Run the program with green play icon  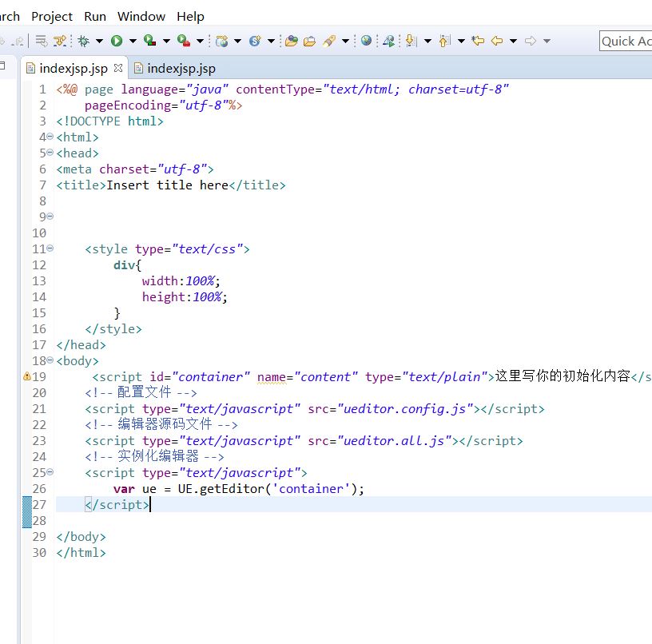pyautogui.click(x=117, y=41)
